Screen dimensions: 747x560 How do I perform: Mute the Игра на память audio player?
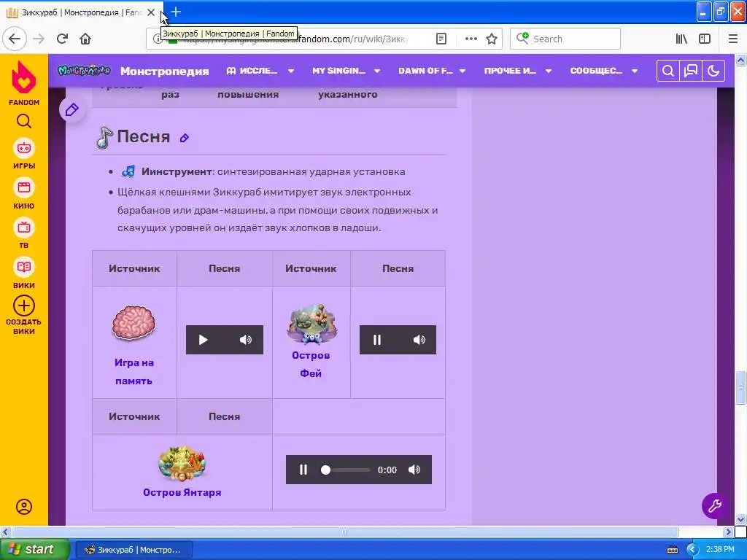tap(246, 340)
